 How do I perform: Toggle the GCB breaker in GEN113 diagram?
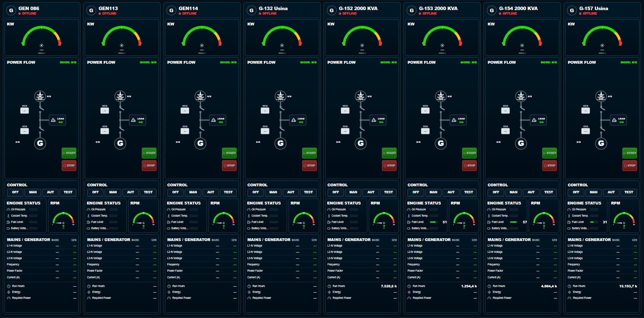coord(105,131)
